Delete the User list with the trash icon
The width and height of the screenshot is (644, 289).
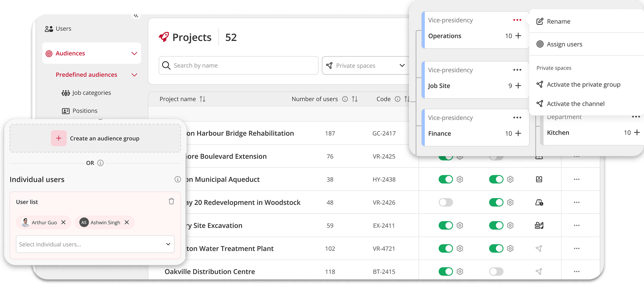click(171, 201)
